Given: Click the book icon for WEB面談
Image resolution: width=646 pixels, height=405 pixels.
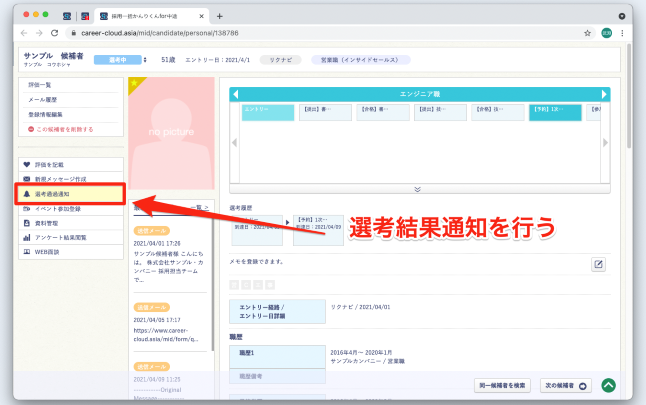Looking at the screenshot, I should pyautogui.click(x=26, y=253).
